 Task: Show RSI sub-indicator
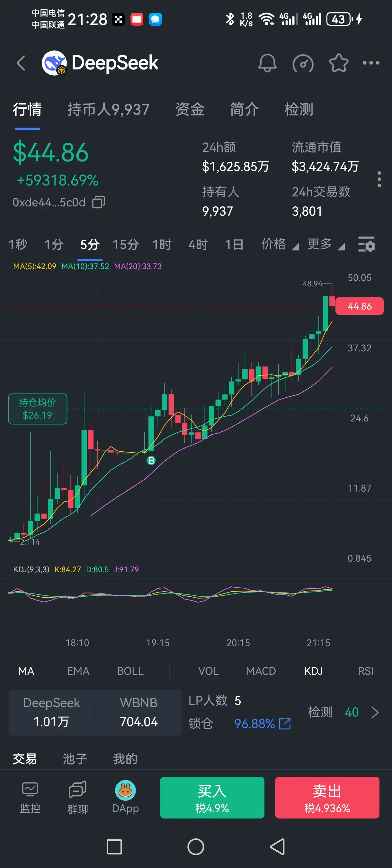point(366,671)
